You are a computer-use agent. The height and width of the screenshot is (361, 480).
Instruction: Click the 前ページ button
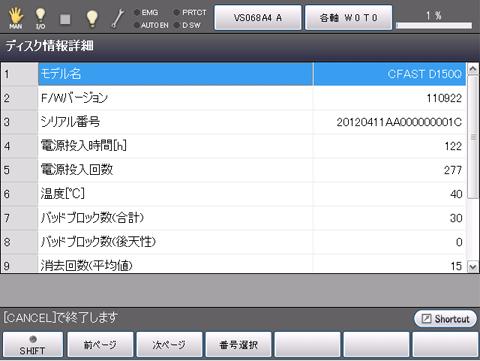click(100, 345)
